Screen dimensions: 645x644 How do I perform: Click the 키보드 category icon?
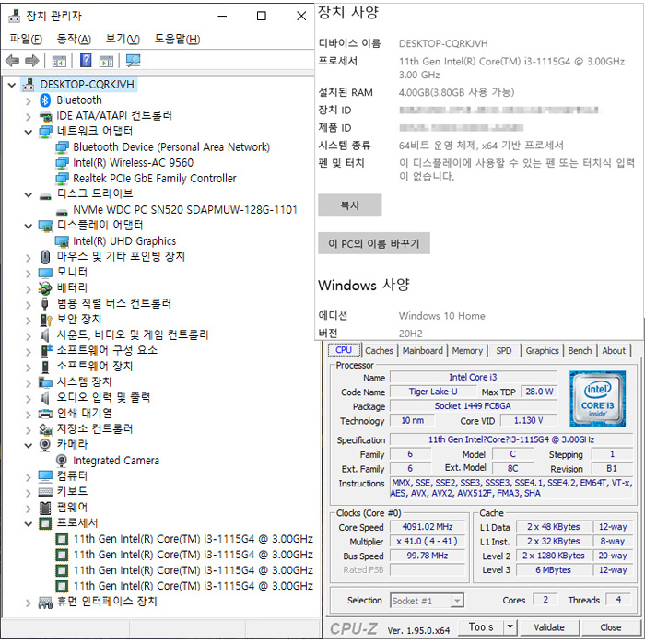[45, 492]
